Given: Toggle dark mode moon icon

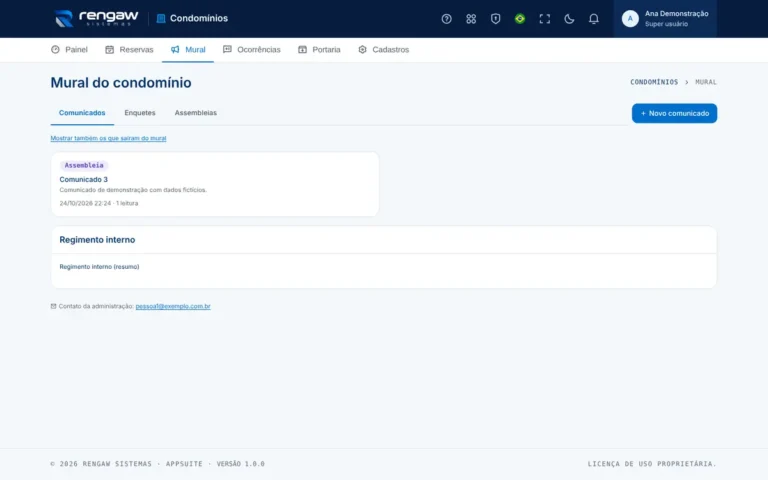Looking at the screenshot, I should (569, 19).
